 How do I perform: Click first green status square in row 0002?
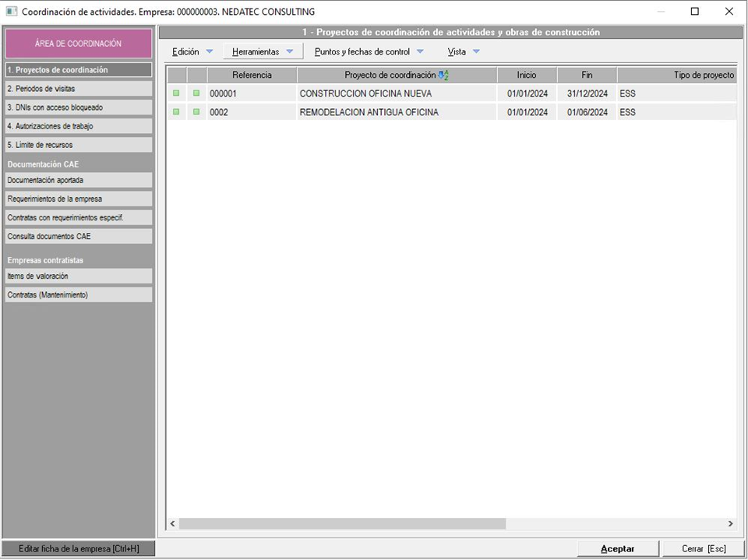[176, 112]
